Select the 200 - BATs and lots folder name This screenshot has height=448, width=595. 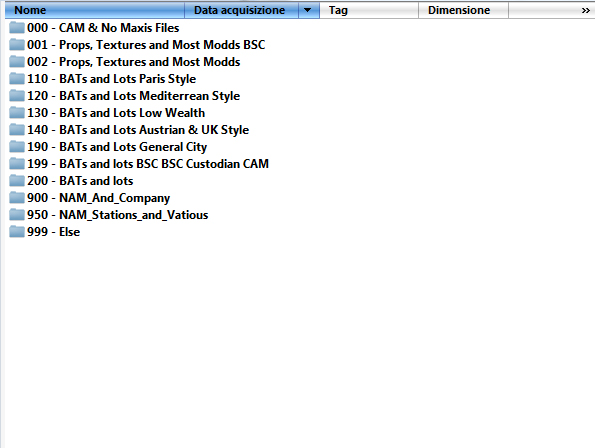[x=80, y=181]
